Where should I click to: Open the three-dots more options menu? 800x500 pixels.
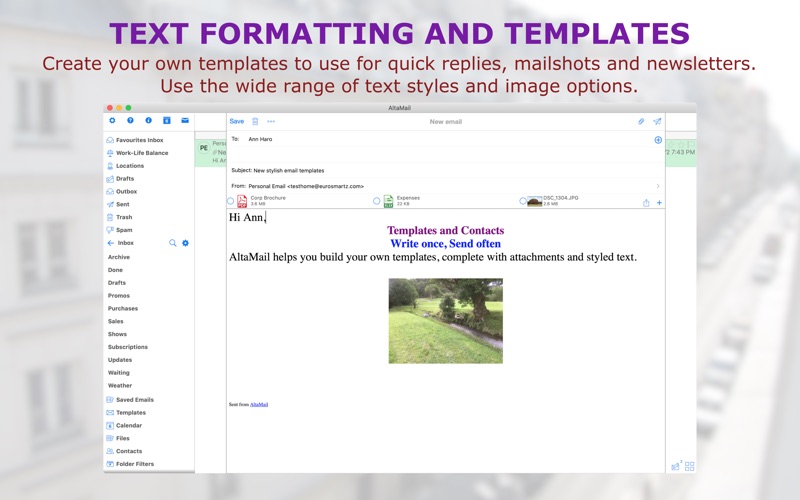tap(271, 121)
